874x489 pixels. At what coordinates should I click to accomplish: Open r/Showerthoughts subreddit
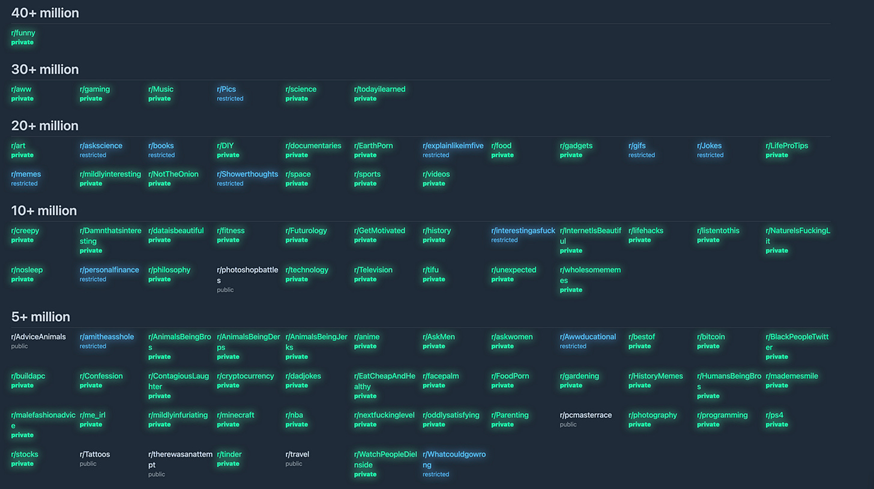[247, 174]
